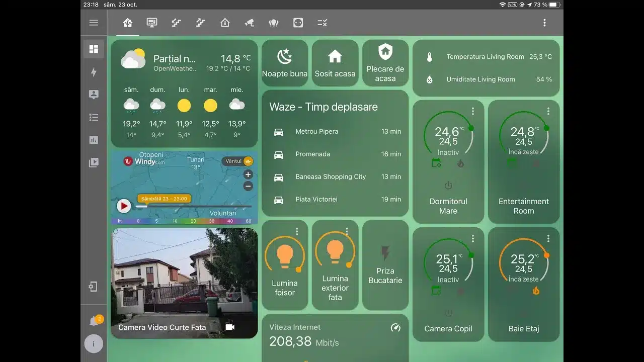This screenshot has height=362, width=644.
Task: Open Baie Etaj thermostat three-dot menu
Action: [548, 239]
